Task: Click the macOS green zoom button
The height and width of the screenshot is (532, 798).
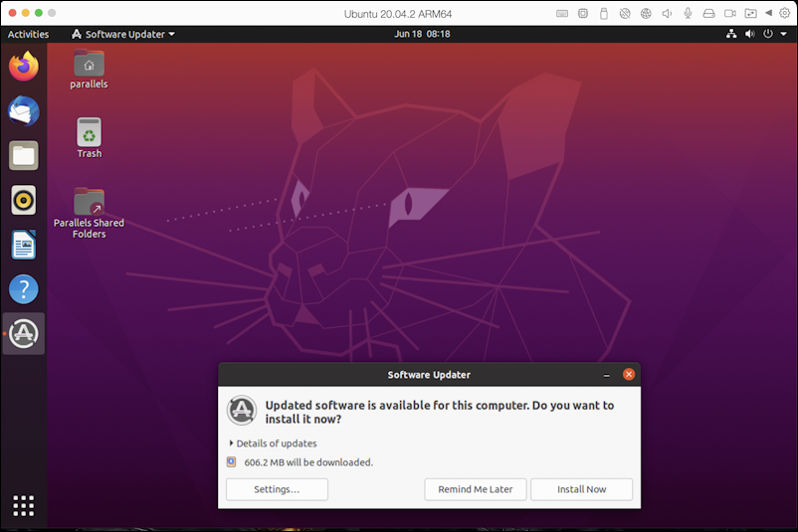Action: (x=38, y=13)
